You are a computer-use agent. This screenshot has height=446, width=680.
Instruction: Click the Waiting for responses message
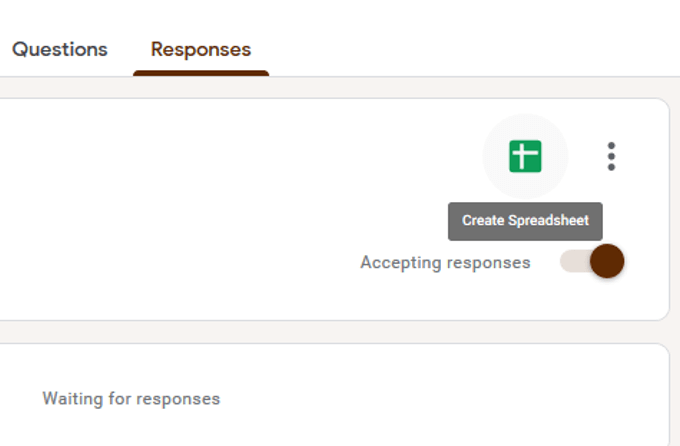(131, 399)
